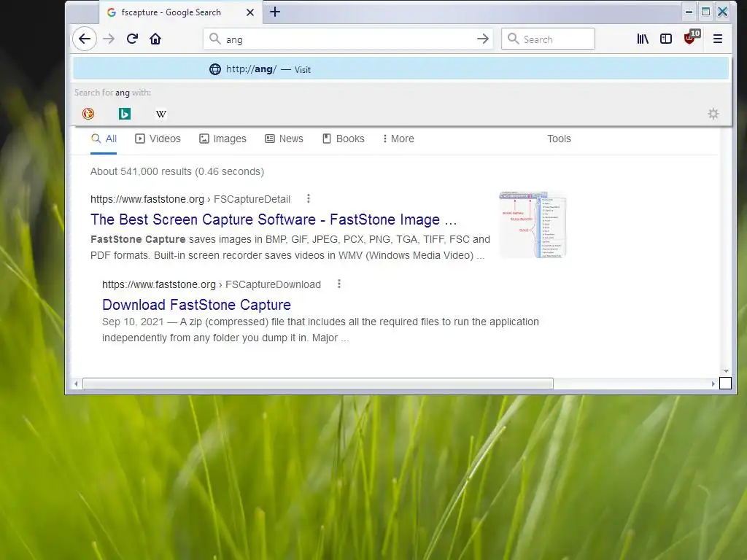Switch to the Images results tab
Screen dimensions: 747x560
(222, 139)
